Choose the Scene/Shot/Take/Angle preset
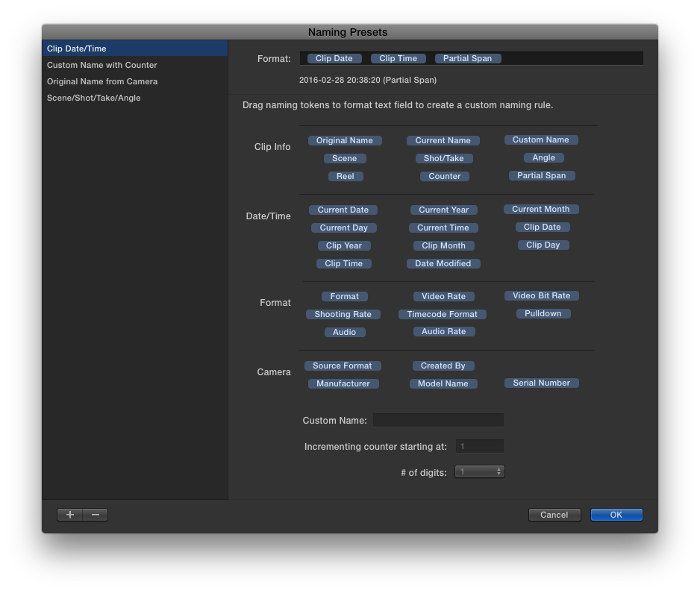Viewport: 700px width, 593px height. 94,98
